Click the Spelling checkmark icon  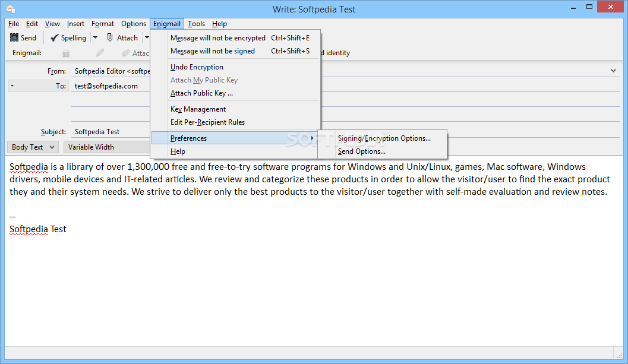point(55,38)
